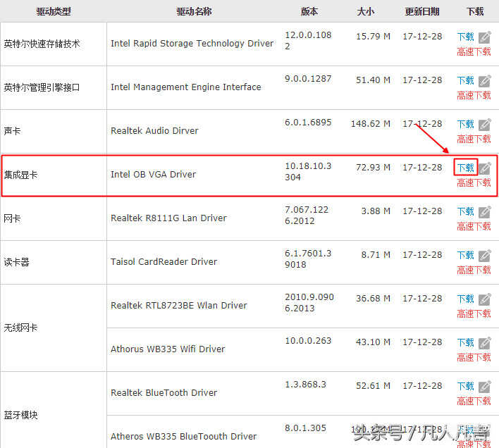Screen dimensions: 499x448
Task: Click the 下载 column header
Action: 475,11
